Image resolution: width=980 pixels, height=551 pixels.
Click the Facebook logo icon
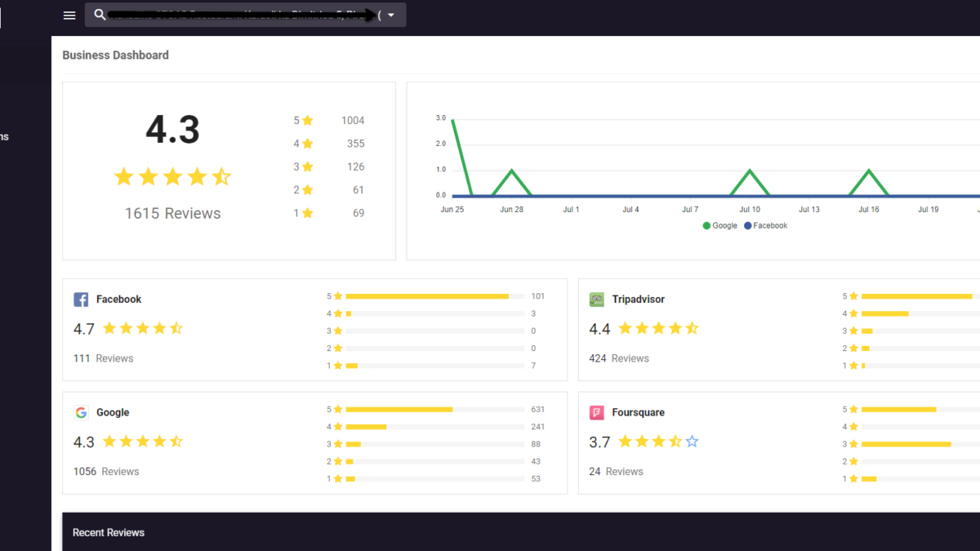81,300
